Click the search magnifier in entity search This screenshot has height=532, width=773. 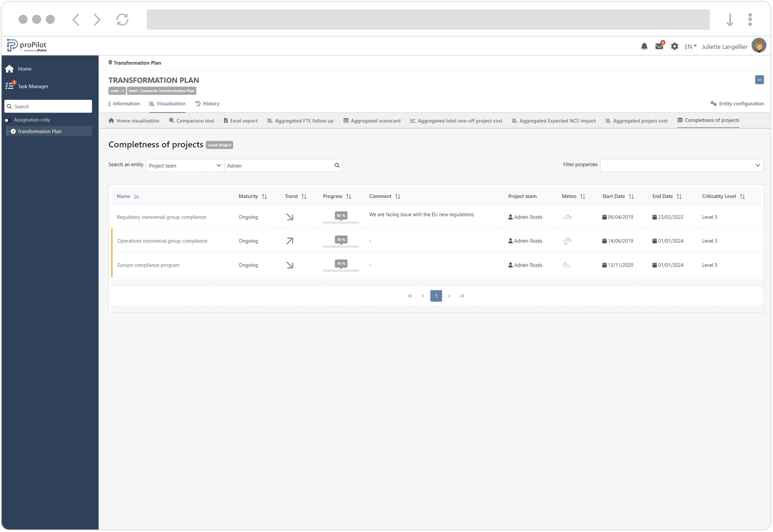point(337,165)
